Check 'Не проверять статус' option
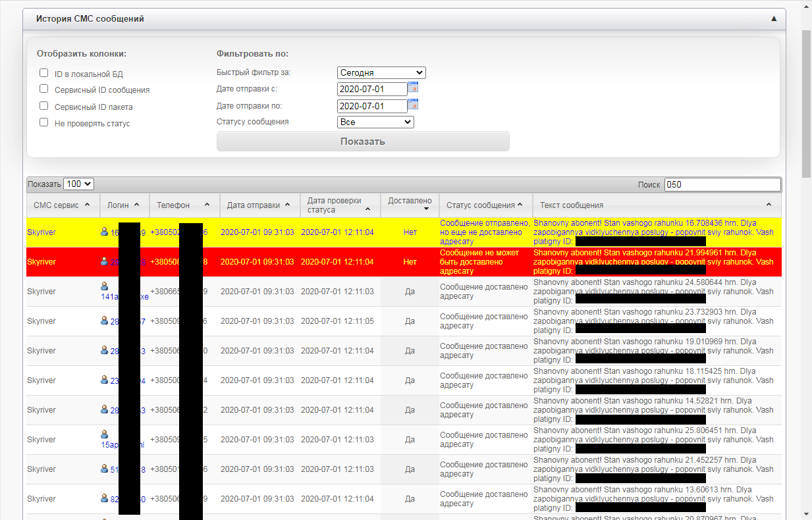 [44, 122]
